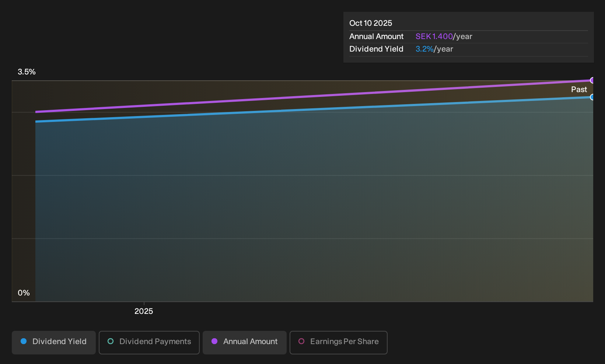Click the Oct 10 2025 tooltip date
This screenshot has height=364, width=605.
pyautogui.click(x=371, y=23)
